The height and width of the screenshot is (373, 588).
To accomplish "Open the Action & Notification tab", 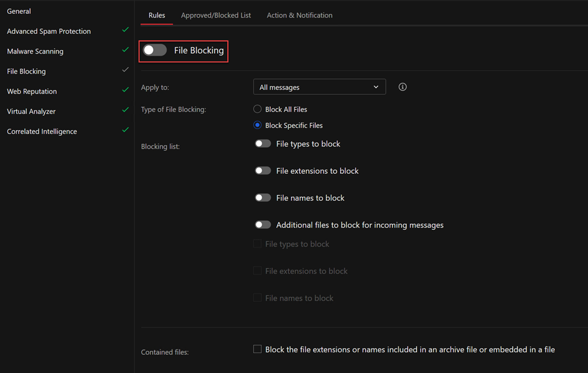I will coord(299,15).
